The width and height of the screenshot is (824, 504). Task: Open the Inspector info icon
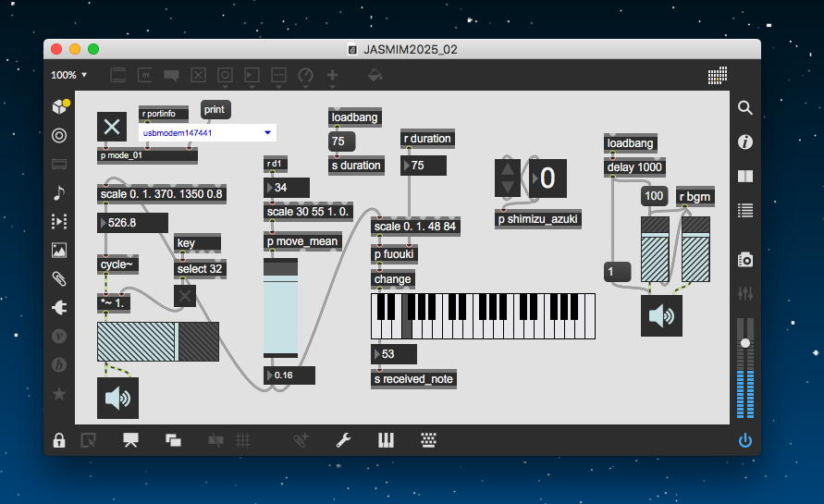tap(745, 142)
